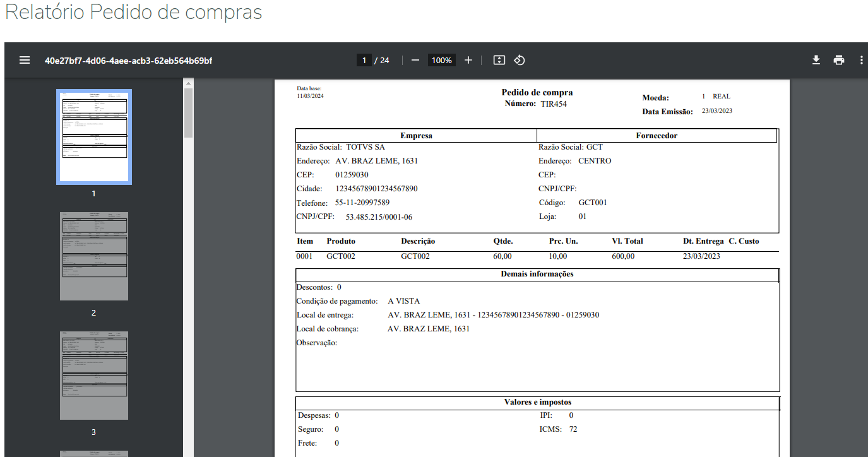This screenshot has width=868, height=457.
Task: Click the CEP value 01259030
Action: pos(352,175)
